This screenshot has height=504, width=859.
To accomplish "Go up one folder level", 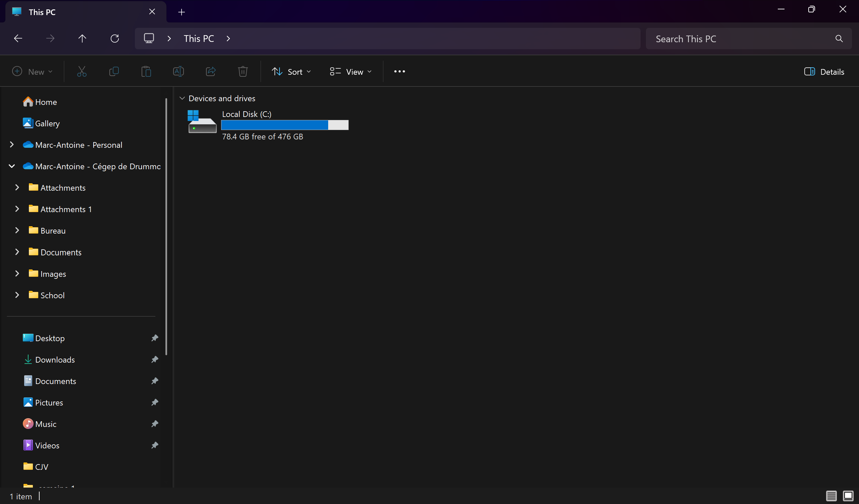I will (x=82, y=39).
